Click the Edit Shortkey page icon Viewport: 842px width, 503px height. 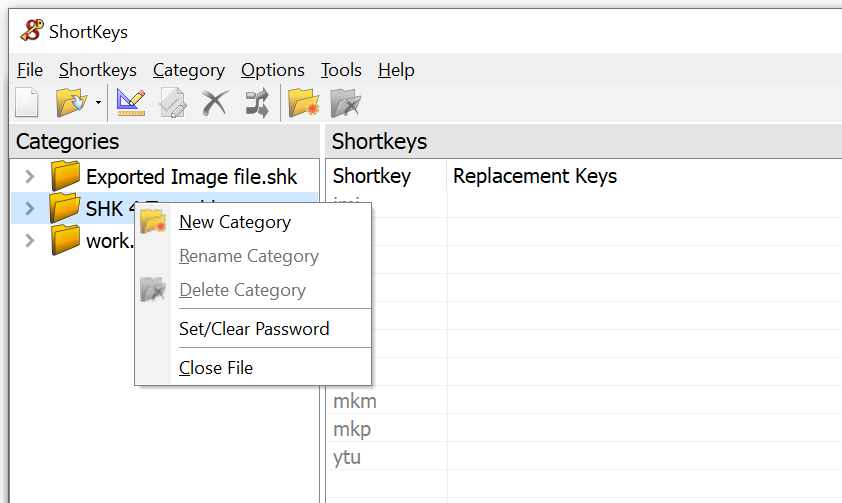(172, 102)
